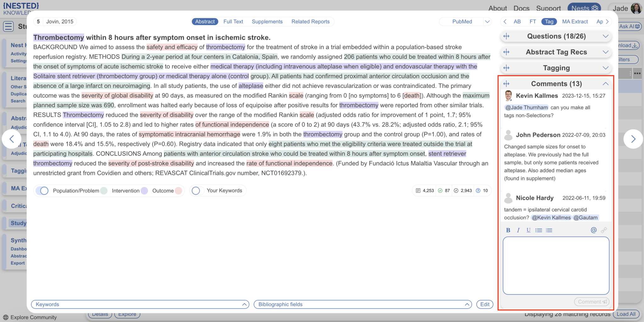This screenshot has width=644, height=322.
Task: Click the Edit button for bibliographic fields
Action: pos(485,304)
